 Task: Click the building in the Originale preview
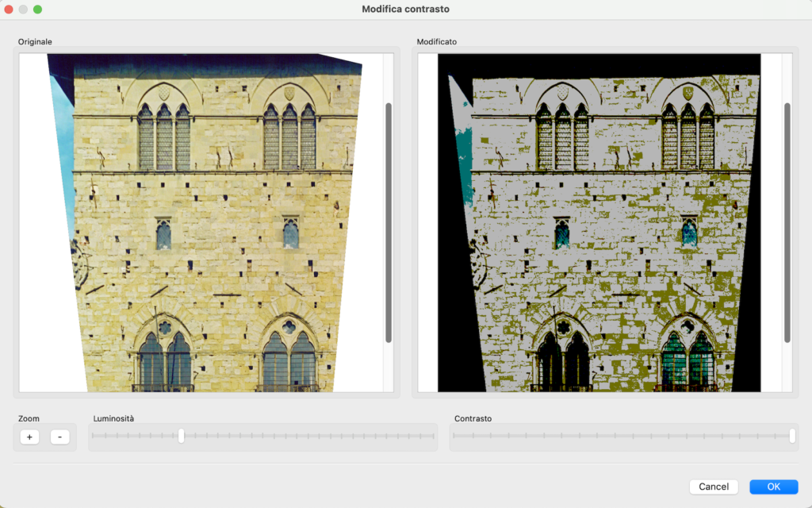coord(214,238)
